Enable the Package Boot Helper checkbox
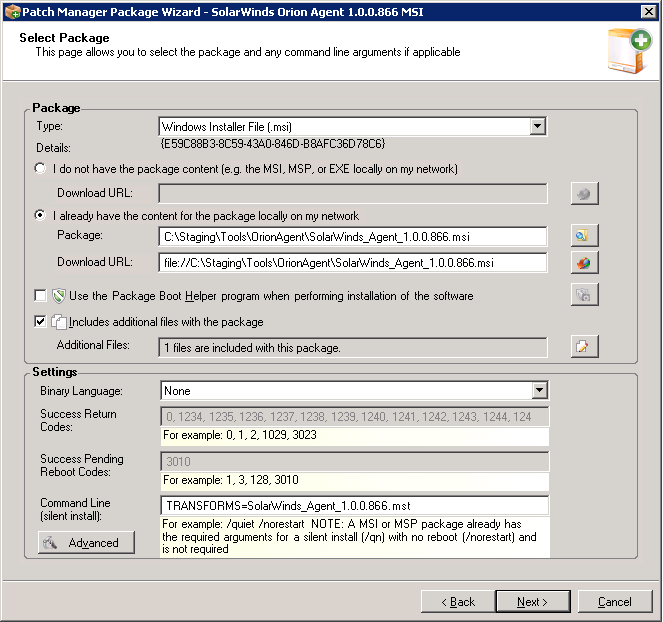Viewport: 663px width, 622px height. point(40,296)
